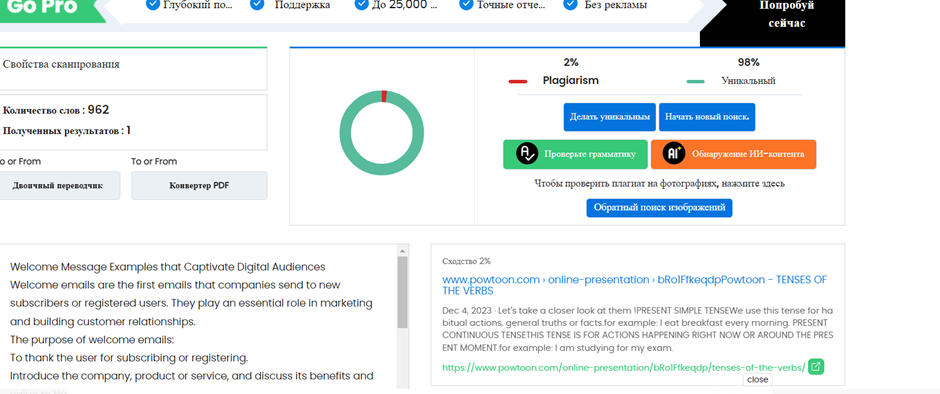
Task: Click the grammar check icon with letter A
Action: pyautogui.click(x=526, y=154)
